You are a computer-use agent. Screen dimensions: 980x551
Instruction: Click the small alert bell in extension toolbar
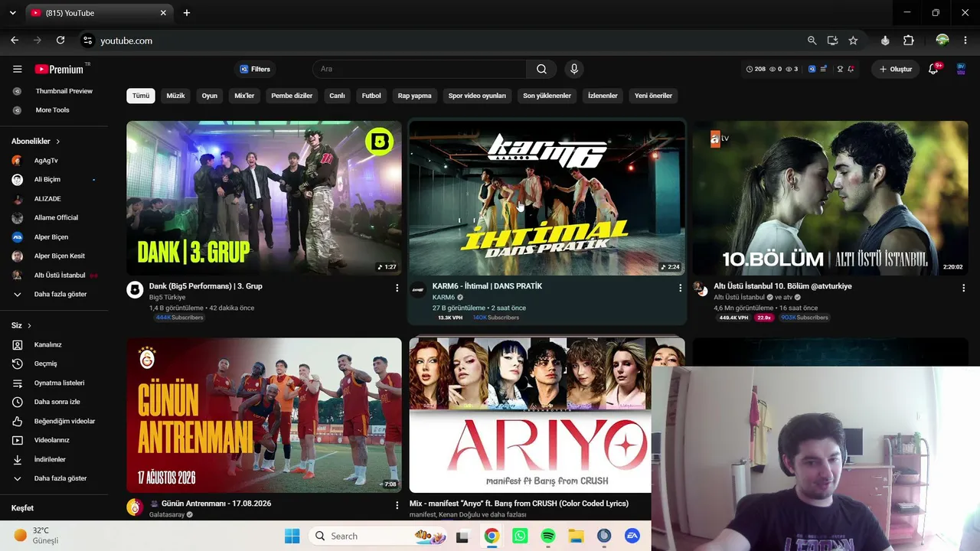click(x=851, y=69)
